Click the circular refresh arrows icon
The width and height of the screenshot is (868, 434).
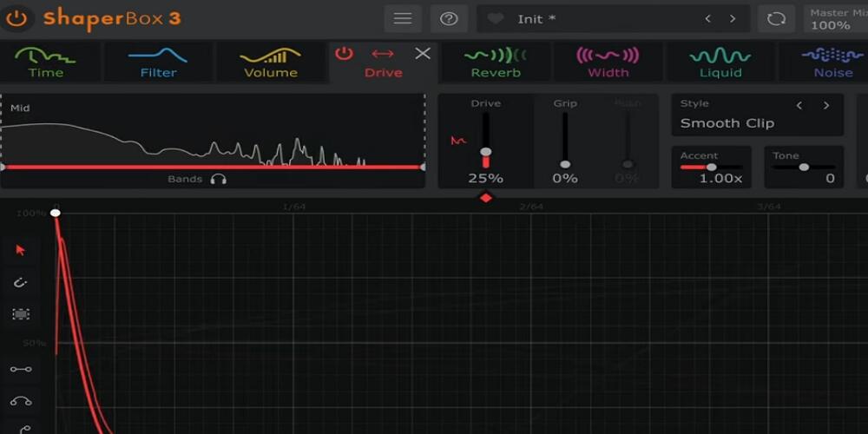(x=776, y=18)
